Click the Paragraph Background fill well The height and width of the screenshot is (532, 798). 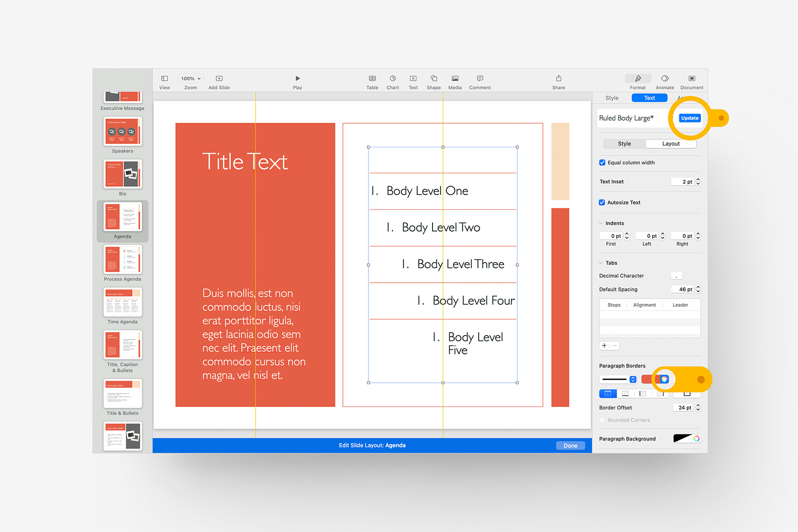[683, 438]
